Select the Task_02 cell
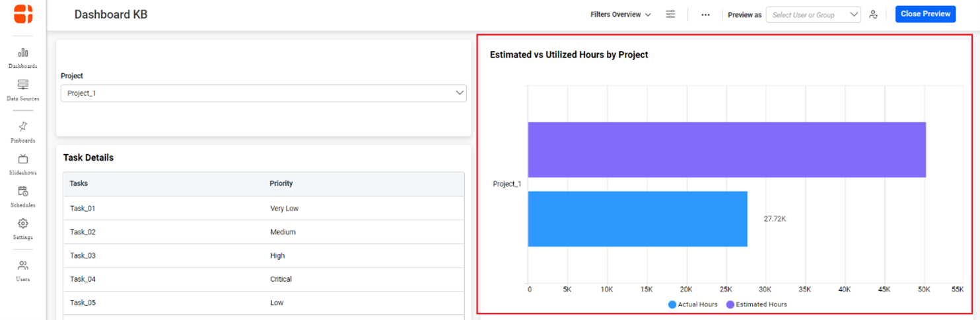The height and width of the screenshot is (320, 980). point(83,232)
